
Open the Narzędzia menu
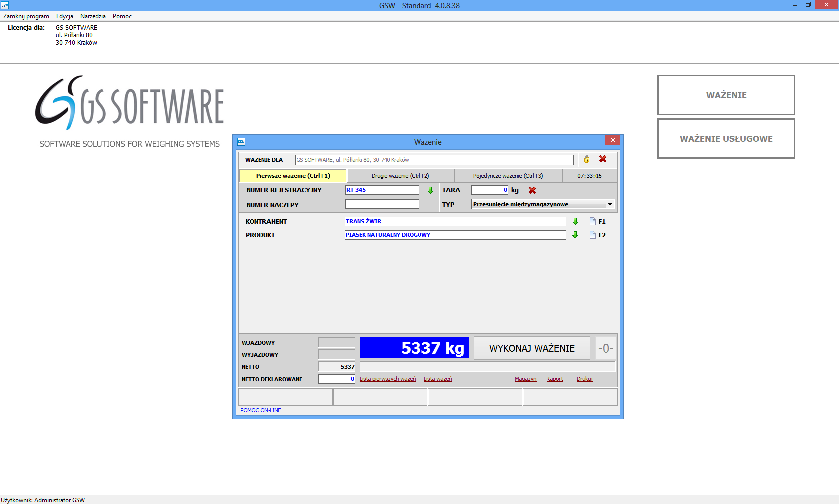click(x=93, y=16)
